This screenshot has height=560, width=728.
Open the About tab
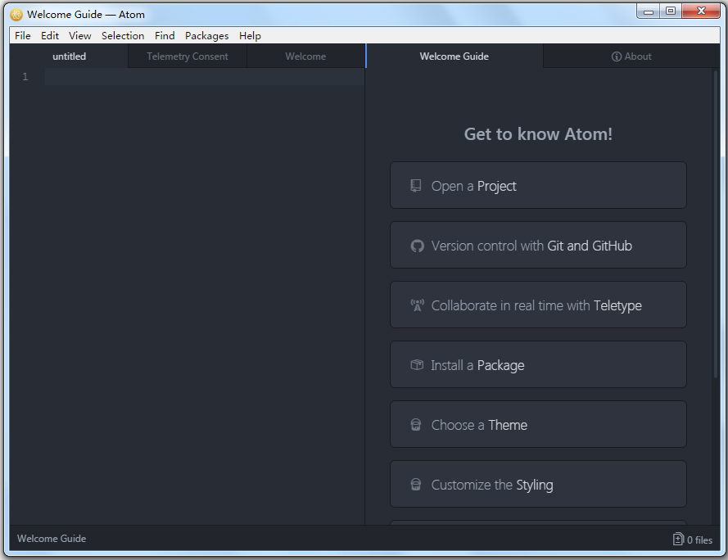pyautogui.click(x=631, y=56)
